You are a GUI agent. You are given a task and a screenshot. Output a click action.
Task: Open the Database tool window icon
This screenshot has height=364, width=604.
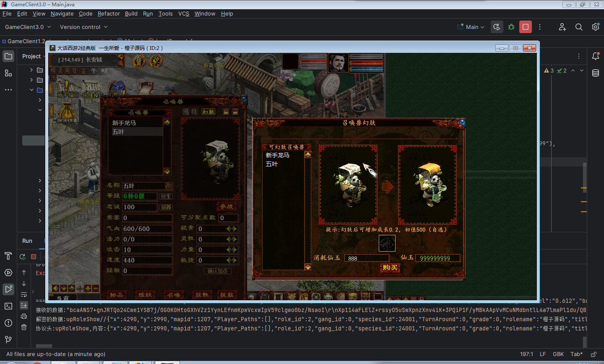595,73
